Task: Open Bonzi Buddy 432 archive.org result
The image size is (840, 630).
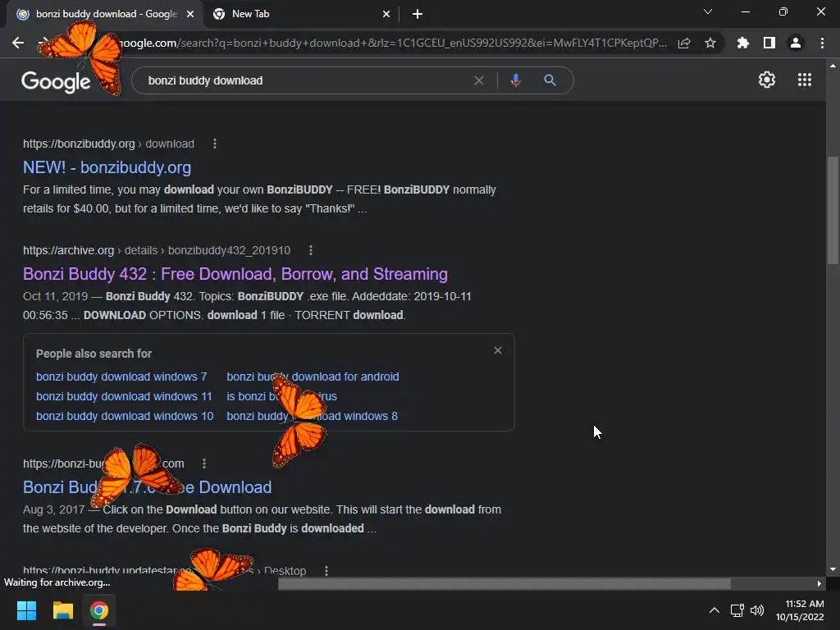Action: [x=235, y=274]
